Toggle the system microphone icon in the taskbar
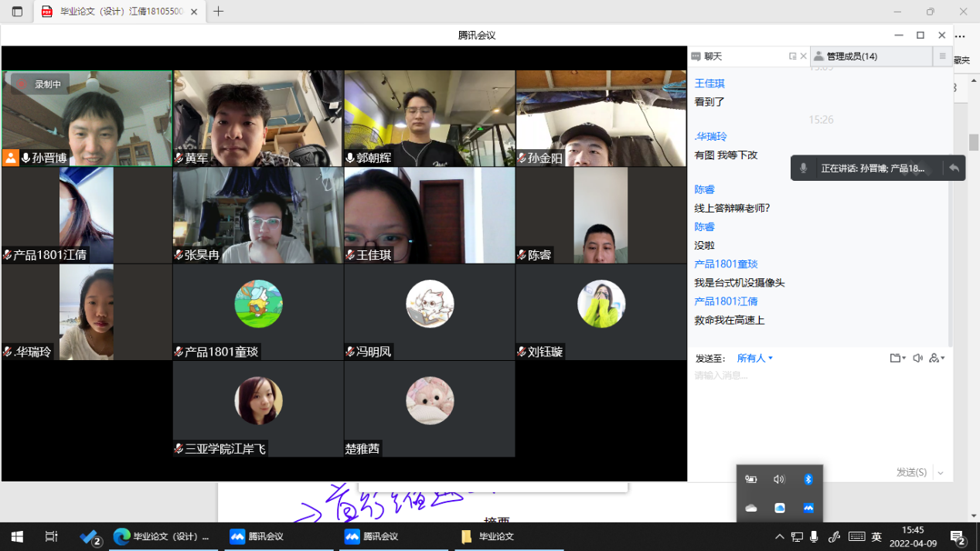This screenshot has height=551, width=980. (814, 536)
